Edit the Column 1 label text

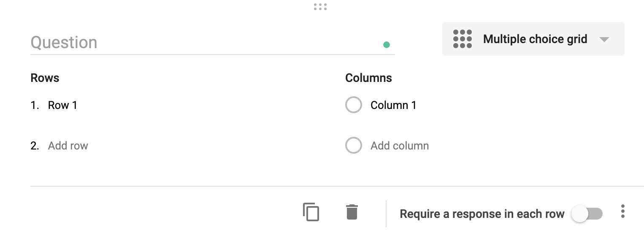(393, 105)
